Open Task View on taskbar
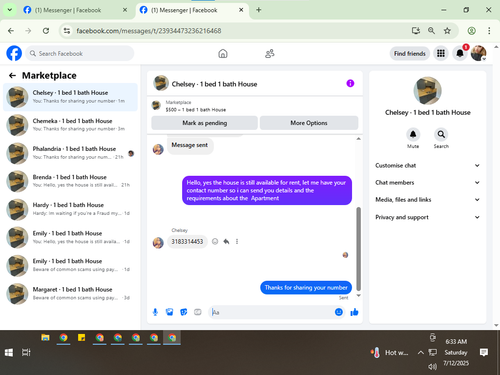Image resolution: width=500 pixels, height=375 pixels. click(x=26, y=352)
